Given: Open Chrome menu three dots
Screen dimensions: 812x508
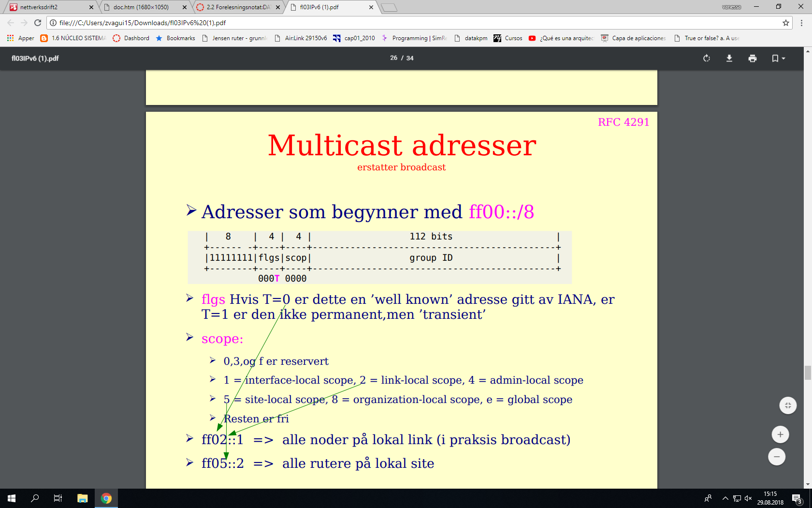Looking at the screenshot, I should [x=801, y=23].
